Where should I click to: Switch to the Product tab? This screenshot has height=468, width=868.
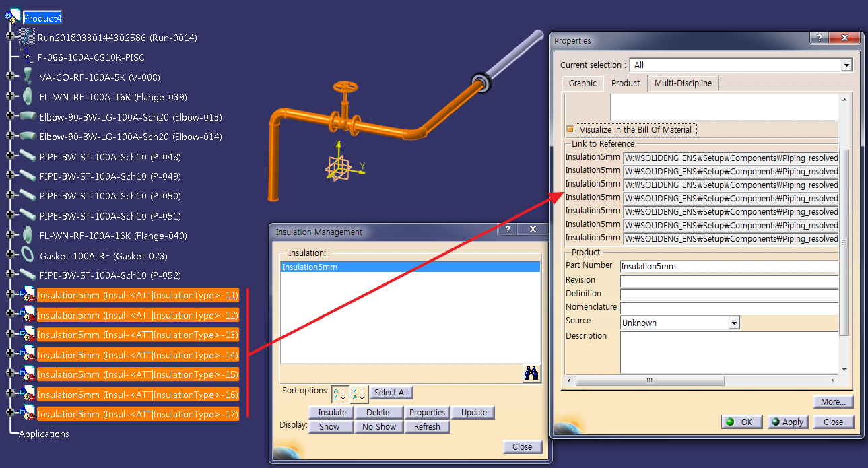click(626, 83)
